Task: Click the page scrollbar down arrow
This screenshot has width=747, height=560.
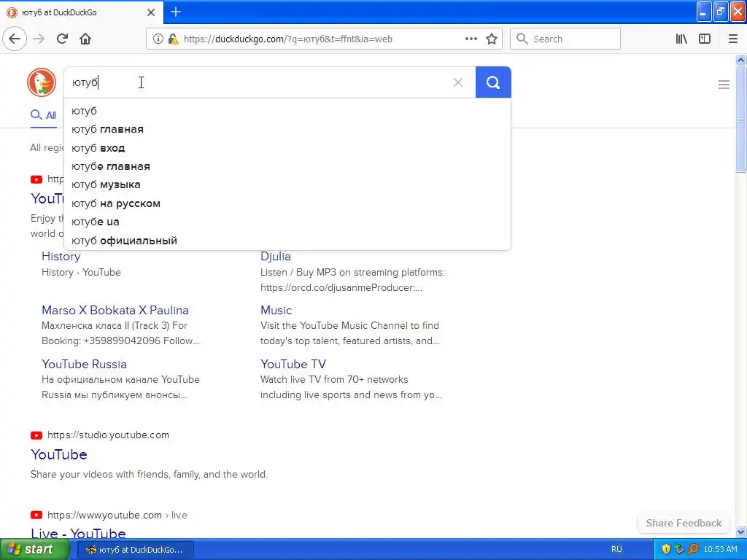Action: click(x=740, y=532)
